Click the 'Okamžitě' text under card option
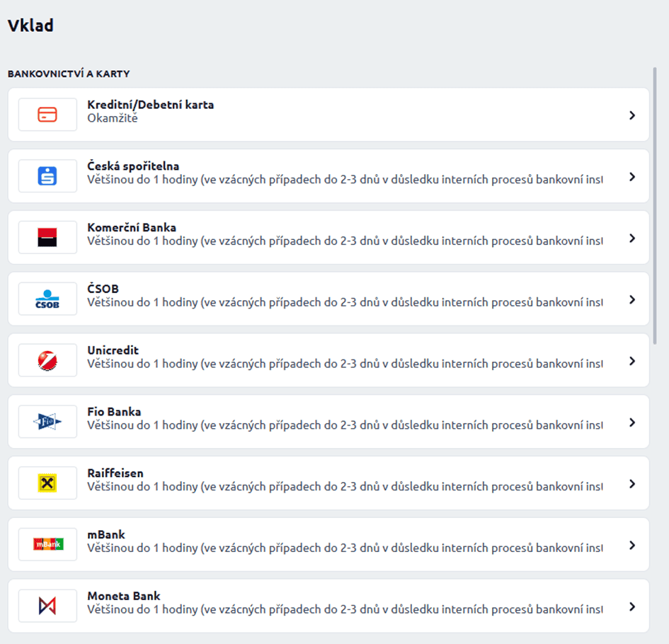Image resolution: width=669 pixels, height=644 pixels. coord(113,118)
